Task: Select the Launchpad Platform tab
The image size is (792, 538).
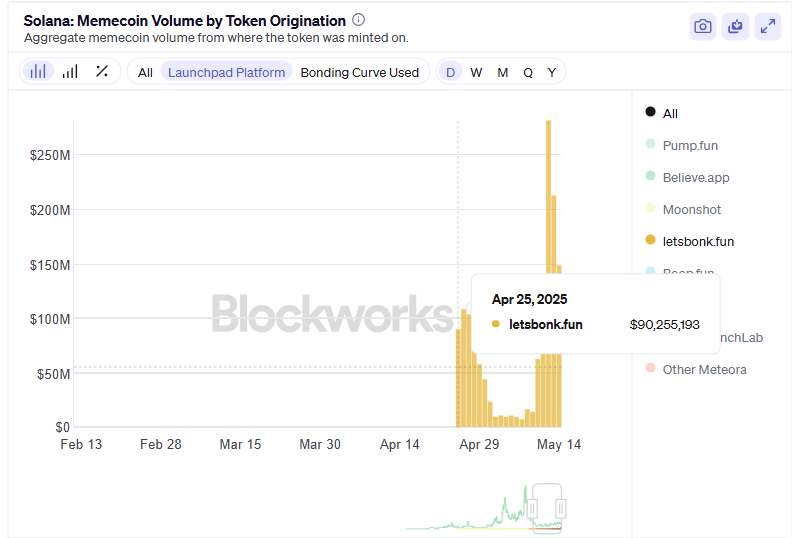Action: (226, 72)
